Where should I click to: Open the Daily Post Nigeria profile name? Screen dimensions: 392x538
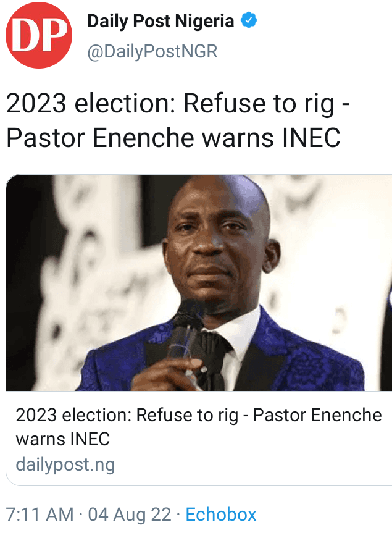(x=161, y=21)
